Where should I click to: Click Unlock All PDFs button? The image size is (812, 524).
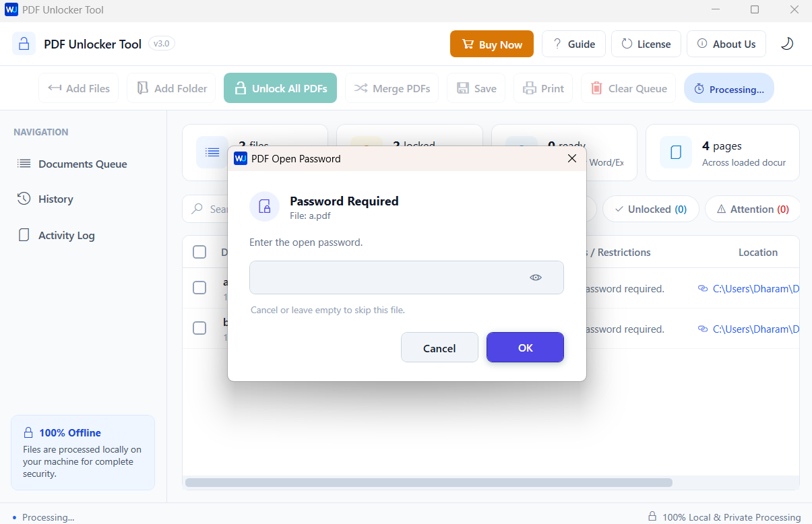pyautogui.click(x=280, y=88)
